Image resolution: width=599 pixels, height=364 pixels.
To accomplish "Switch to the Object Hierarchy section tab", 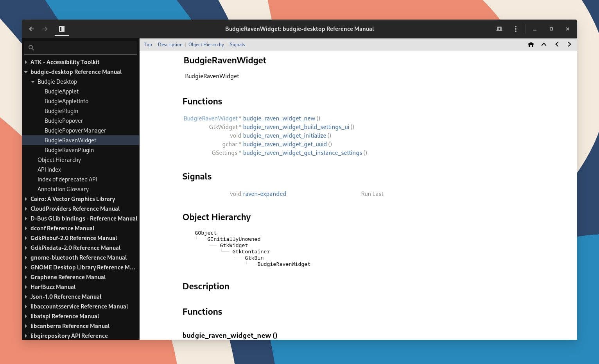I will pos(206,44).
